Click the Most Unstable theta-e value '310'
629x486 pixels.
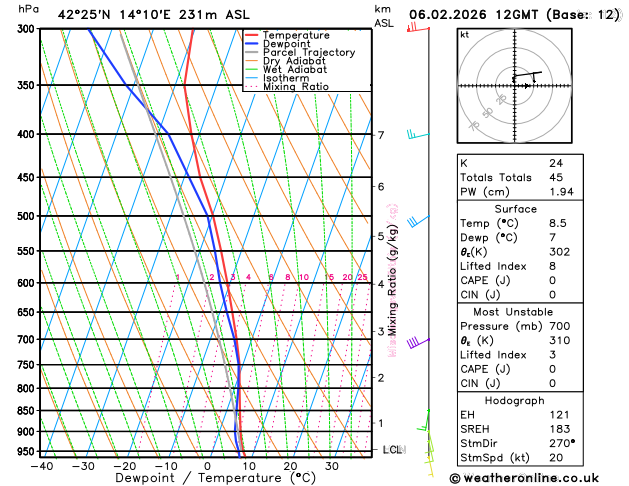[x=560, y=340]
